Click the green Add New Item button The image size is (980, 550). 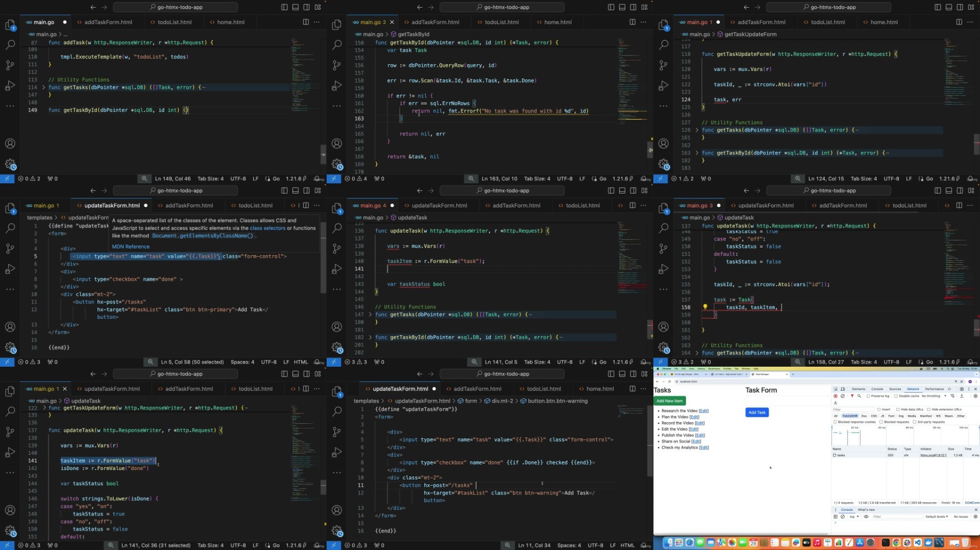tap(670, 401)
